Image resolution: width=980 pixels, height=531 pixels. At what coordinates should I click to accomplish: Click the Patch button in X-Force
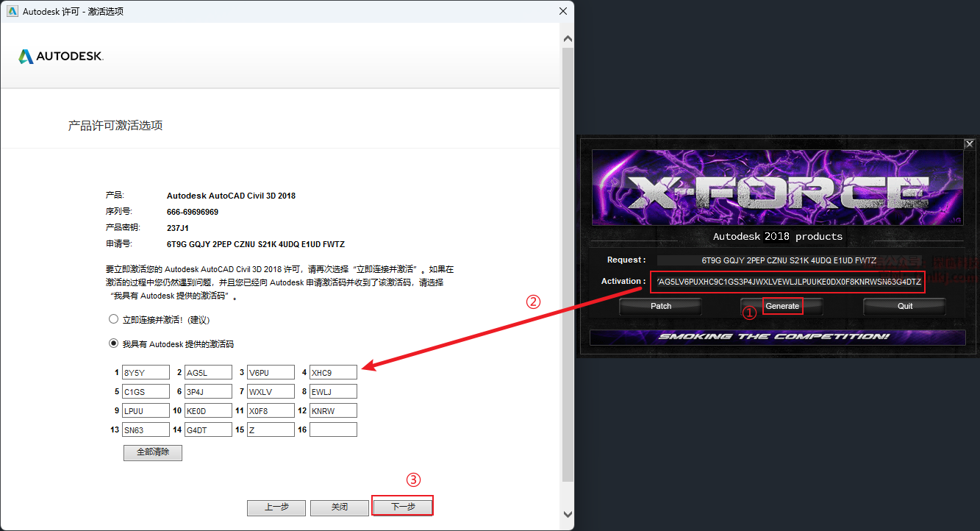pos(661,306)
